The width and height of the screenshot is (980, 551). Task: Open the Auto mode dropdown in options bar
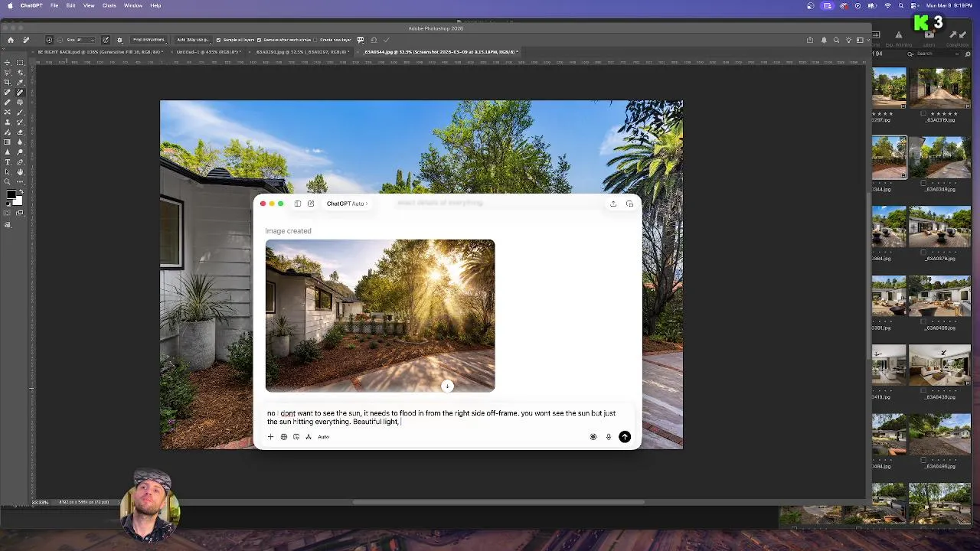click(x=194, y=40)
